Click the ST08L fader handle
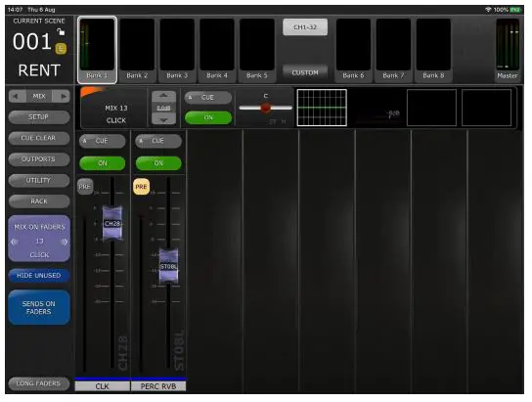This screenshot has width=532, height=402. click(x=168, y=267)
